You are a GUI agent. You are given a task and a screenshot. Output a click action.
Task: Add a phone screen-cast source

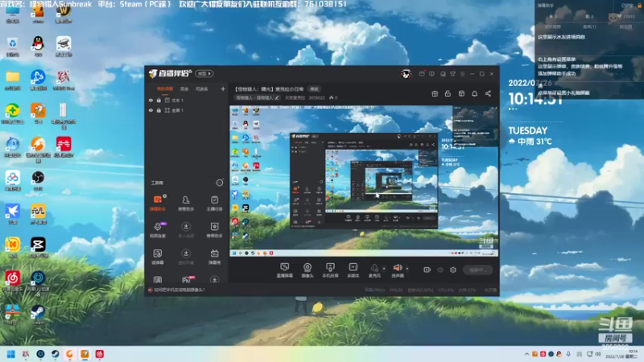tap(330, 270)
